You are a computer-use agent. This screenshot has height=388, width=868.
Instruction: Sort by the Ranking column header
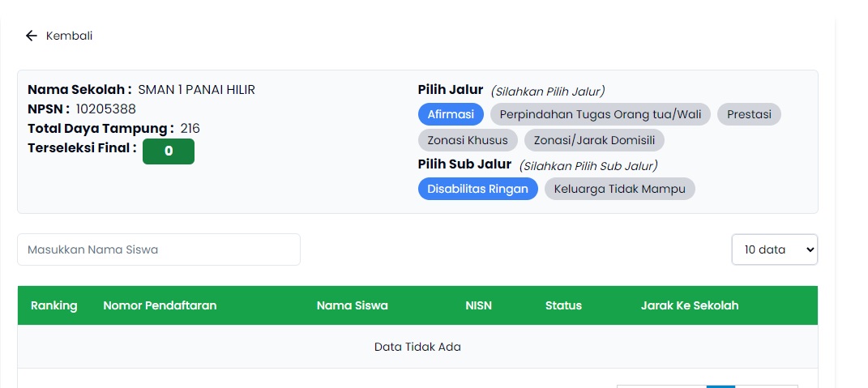click(x=54, y=305)
